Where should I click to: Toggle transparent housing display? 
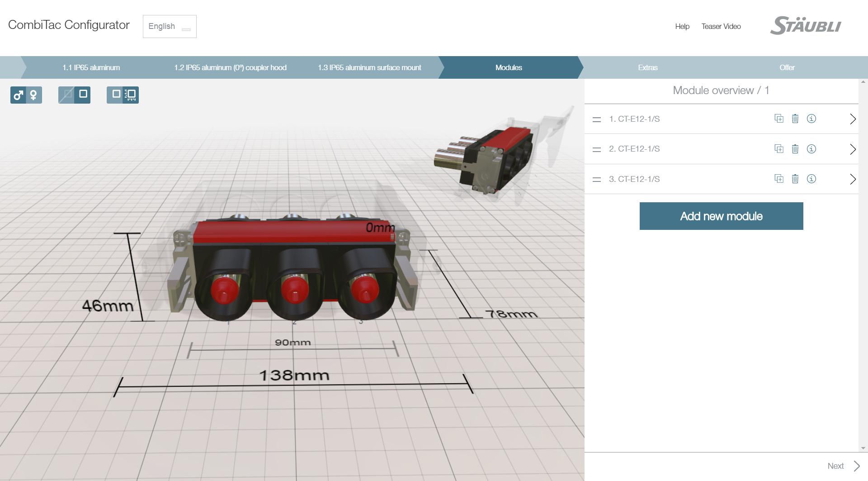pyautogui.click(x=67, y=95)
